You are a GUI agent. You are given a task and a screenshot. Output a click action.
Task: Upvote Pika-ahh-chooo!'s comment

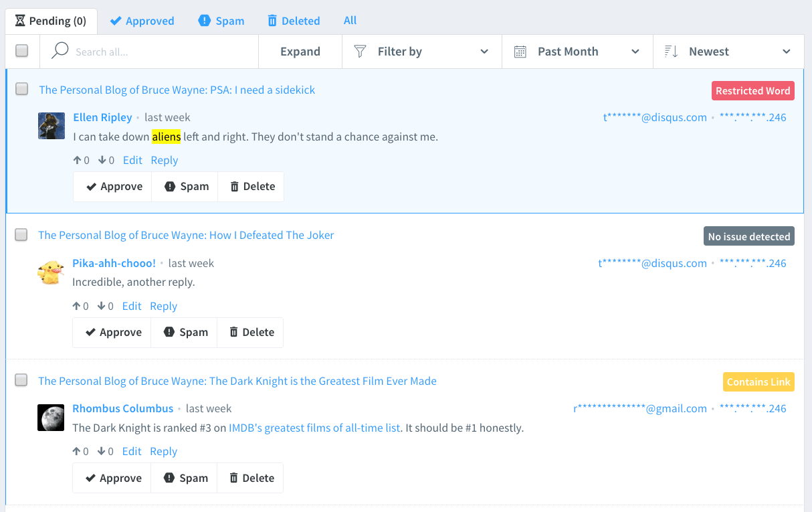(77, 307)
